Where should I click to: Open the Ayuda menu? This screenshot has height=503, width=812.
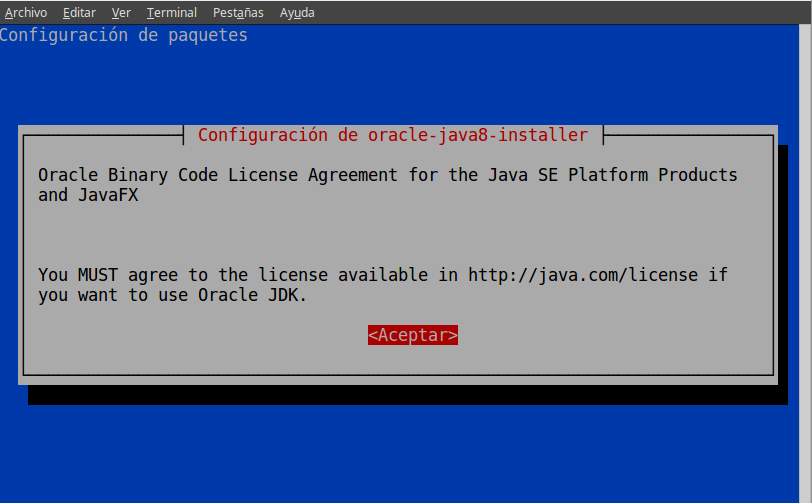[297, 12]
